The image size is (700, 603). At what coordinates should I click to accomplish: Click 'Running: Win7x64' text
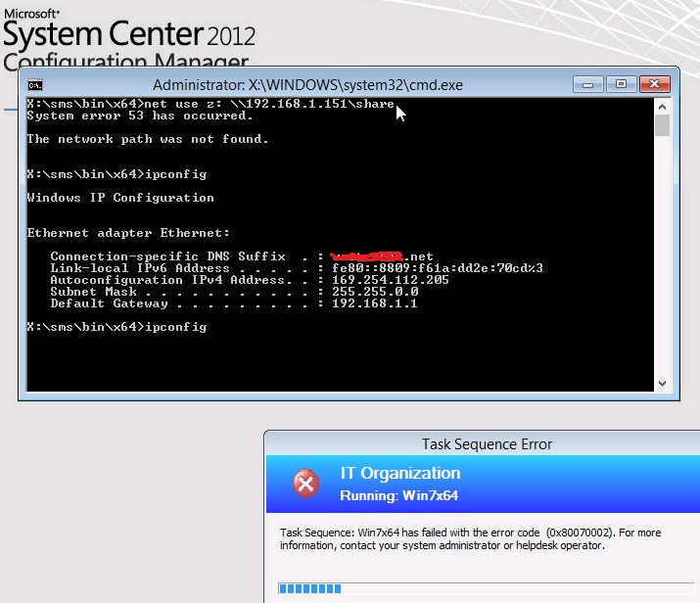click(x=399, y=496)
